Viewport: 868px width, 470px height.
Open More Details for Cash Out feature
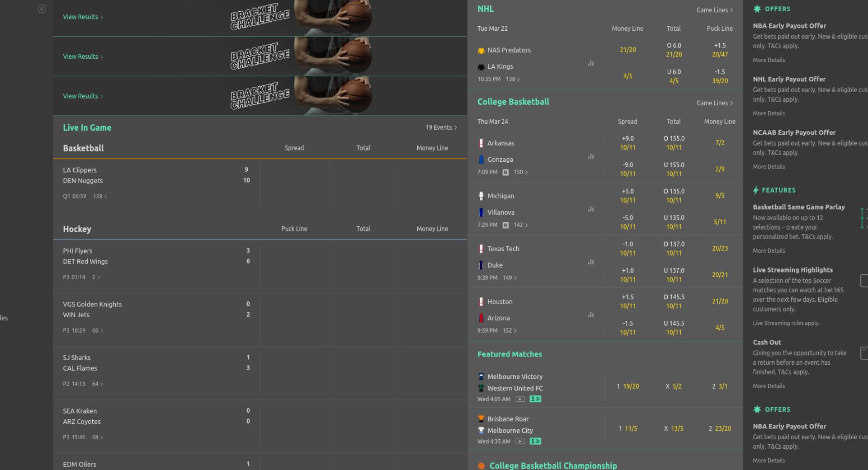[769, 386]
